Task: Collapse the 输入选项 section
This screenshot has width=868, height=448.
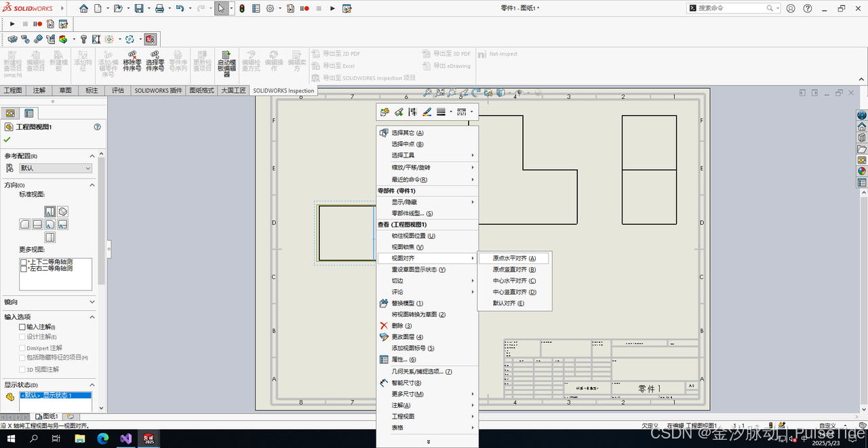Action: 92,316
